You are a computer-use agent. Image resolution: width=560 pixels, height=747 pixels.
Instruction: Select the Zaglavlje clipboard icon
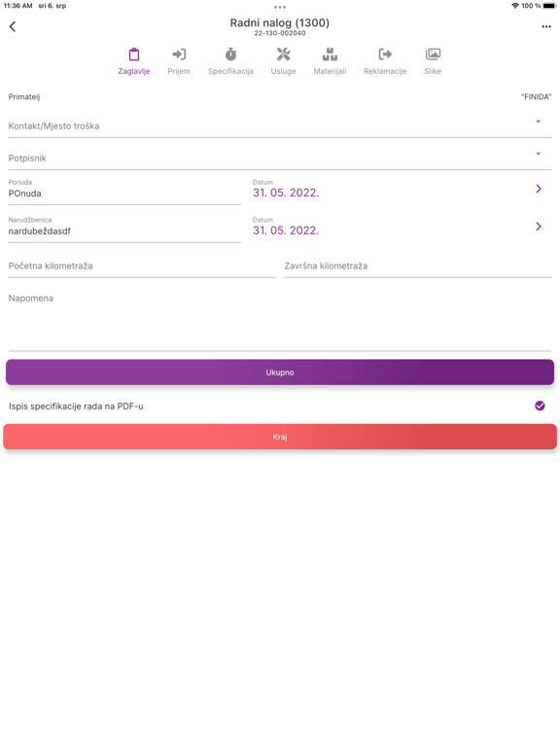(134, 54)
